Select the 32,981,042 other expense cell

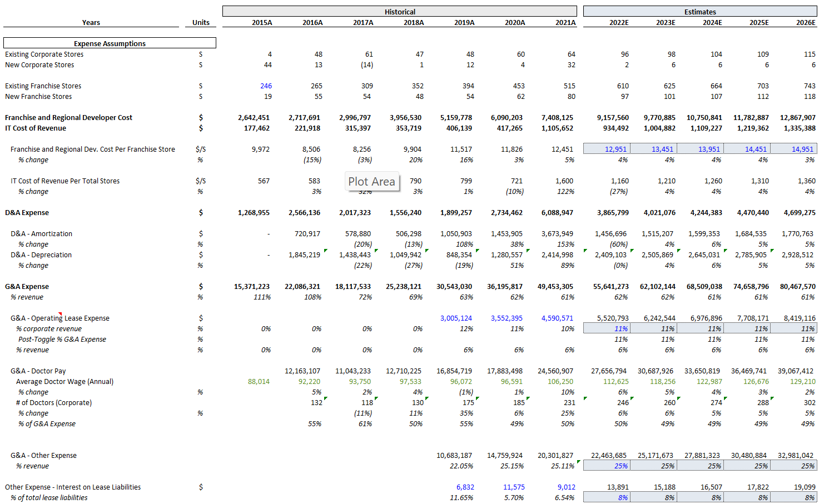[796, 455]
